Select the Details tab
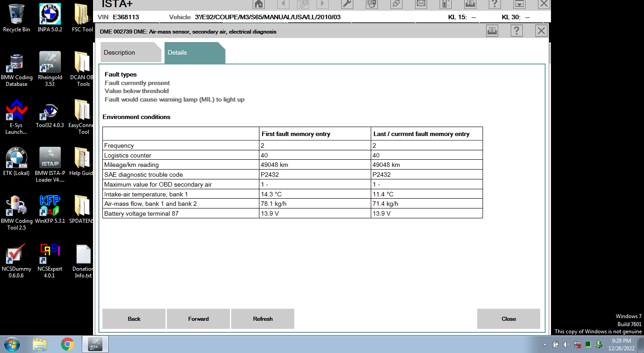Image resolution: width=644 pixels, height=353 pixels. [x=195, y=52]
